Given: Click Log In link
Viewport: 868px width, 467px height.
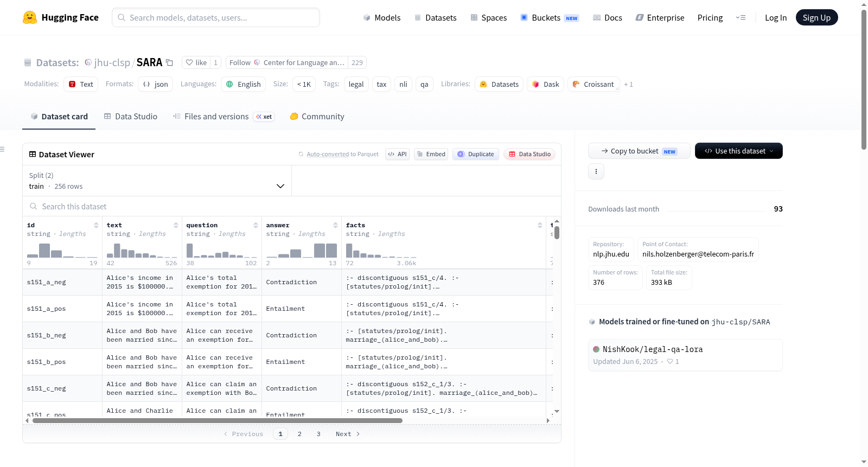Looking at the screenshot, I should click(x=776, y=18).
